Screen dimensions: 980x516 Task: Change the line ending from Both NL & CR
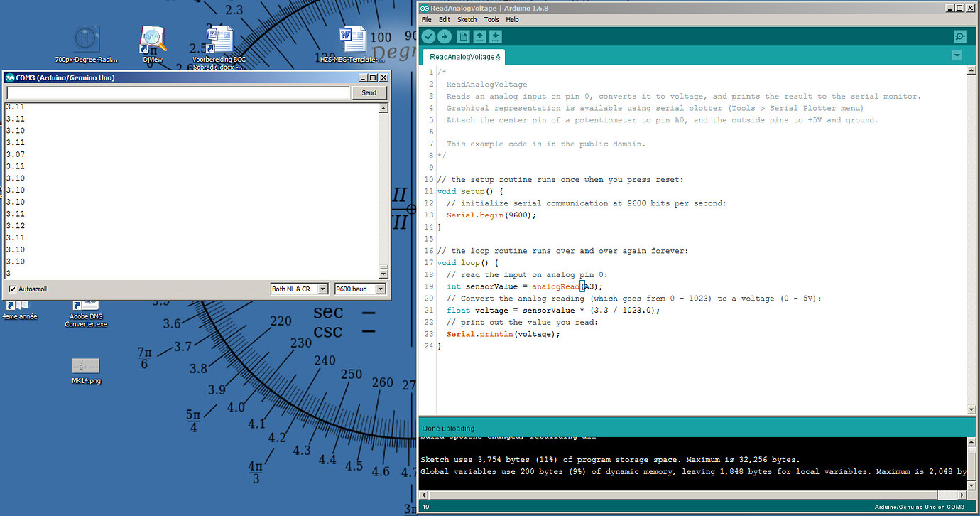click(298, 289)
